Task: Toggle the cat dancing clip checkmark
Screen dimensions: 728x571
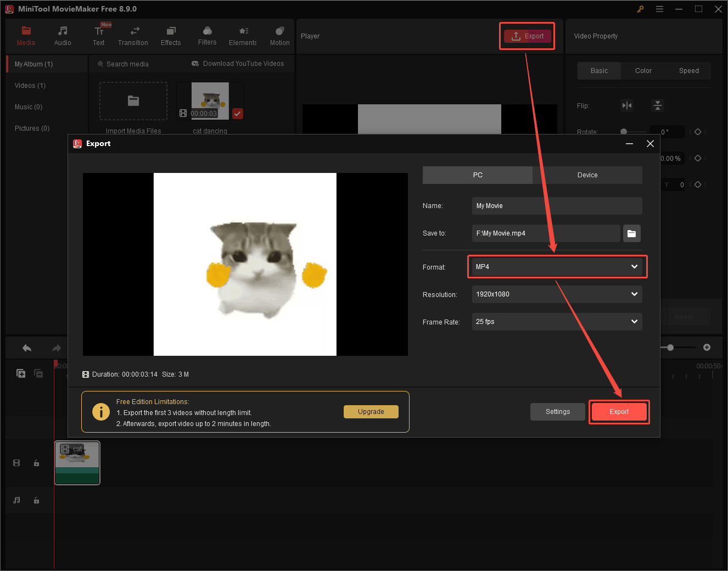Action: click(238, 114)
